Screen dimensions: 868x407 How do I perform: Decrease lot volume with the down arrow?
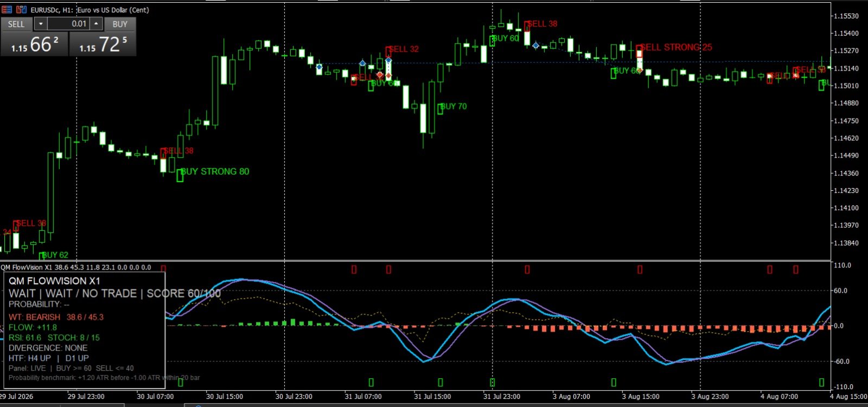pos(41,24)
